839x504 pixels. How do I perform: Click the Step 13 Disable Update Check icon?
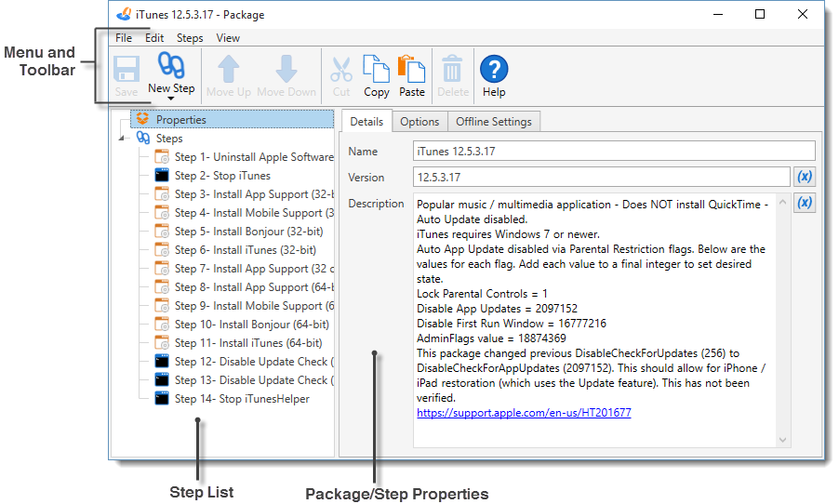(162, 380)
